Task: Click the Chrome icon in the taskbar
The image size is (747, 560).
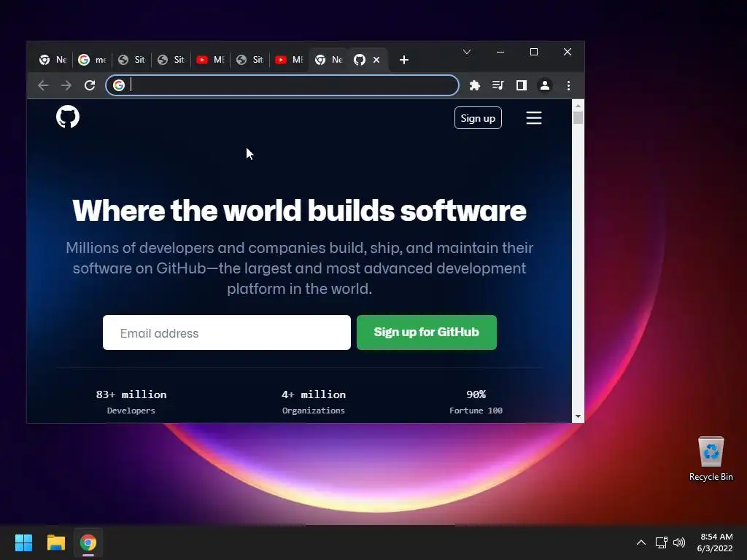Action: coord(88,542)
